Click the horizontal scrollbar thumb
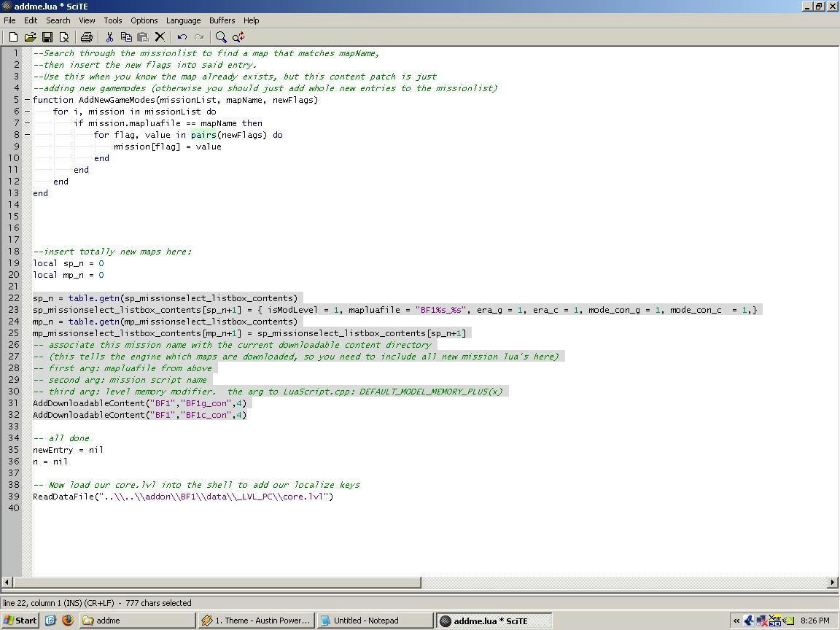 point(217,582)
